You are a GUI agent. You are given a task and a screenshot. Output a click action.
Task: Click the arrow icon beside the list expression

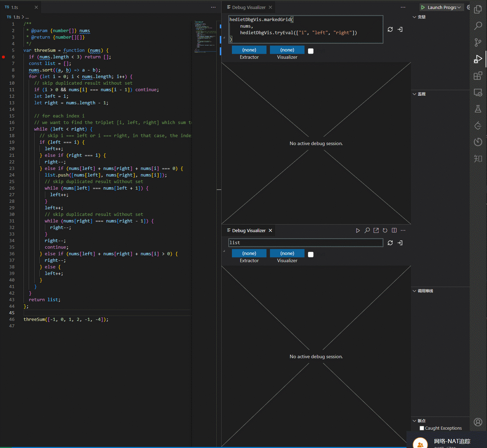[400, 243]
